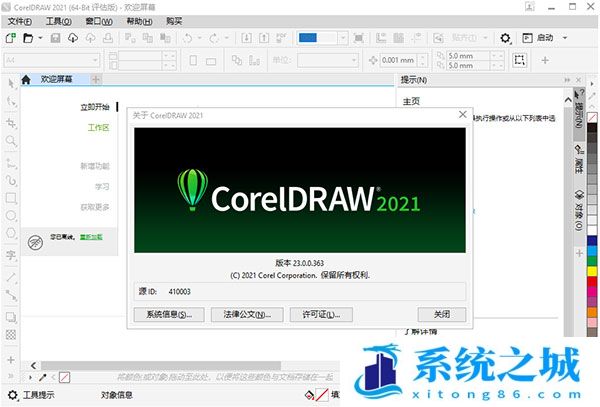Screen dimensions: 600x407
Task: Click the cloud download icon in toolbar
Action: coord(73,38)
